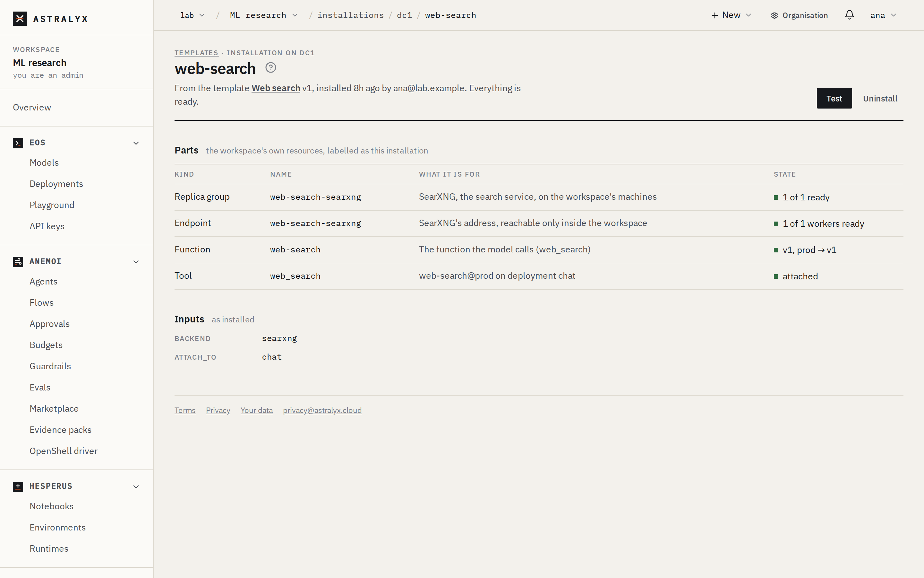
Task: Click Uninstall
Action: pos(880,99)
